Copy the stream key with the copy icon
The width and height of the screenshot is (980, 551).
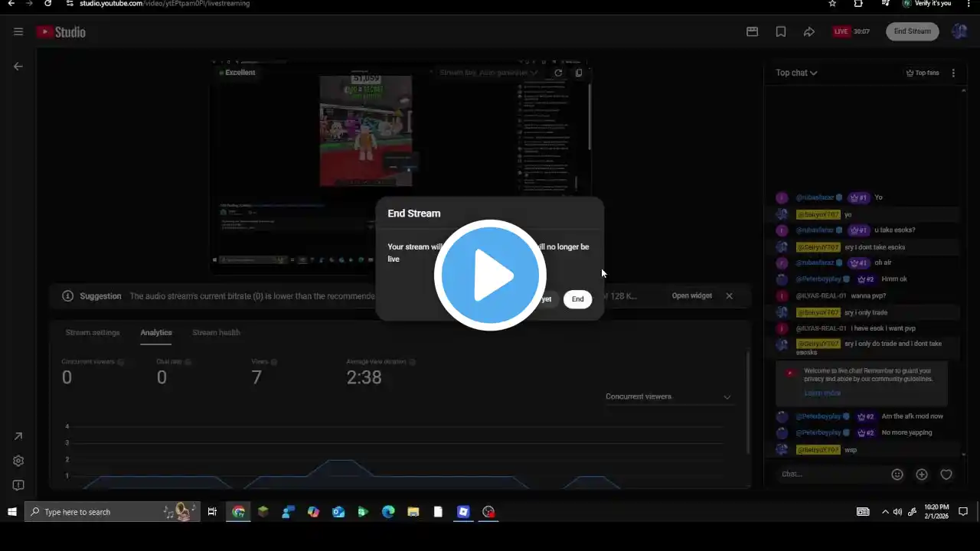(x=579, y=73)
